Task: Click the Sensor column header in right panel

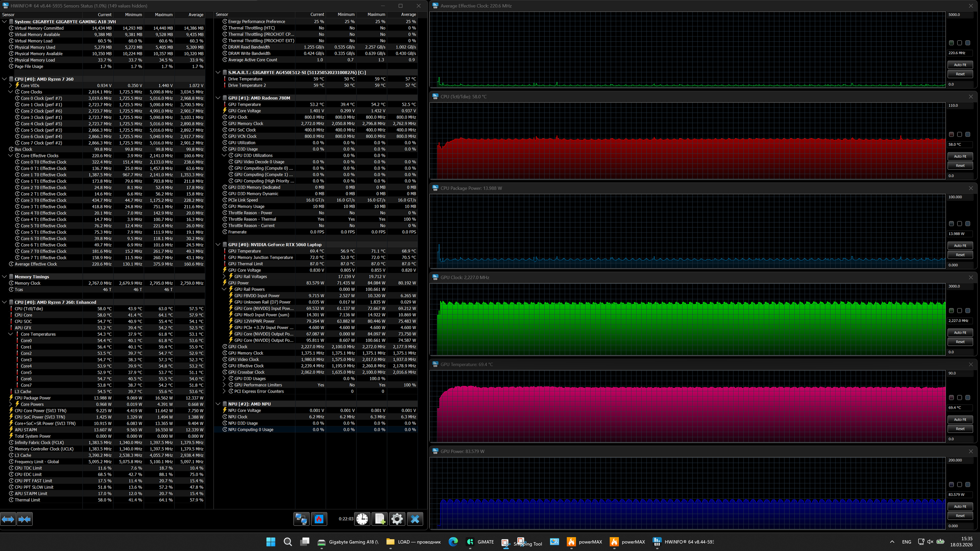Action: point(222,14)
